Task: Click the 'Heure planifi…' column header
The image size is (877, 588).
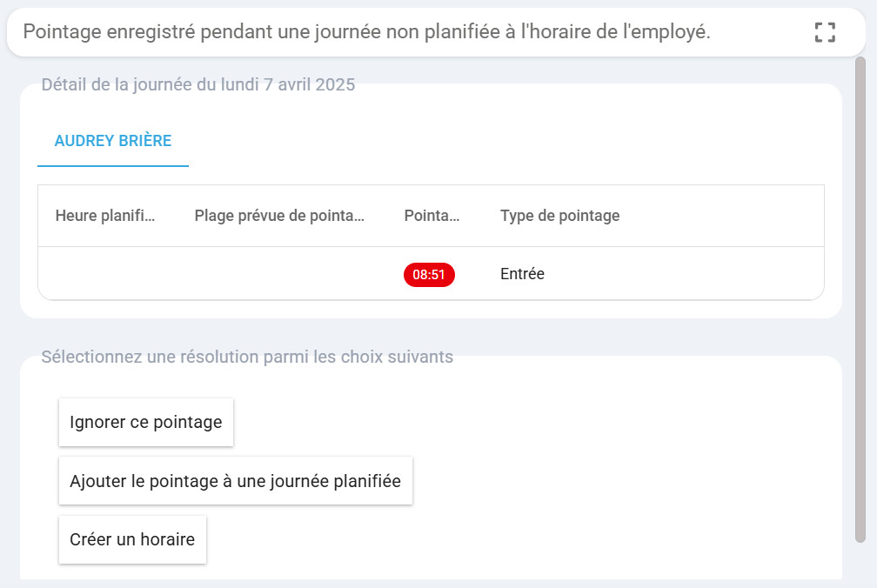Action: pos(105,216)
